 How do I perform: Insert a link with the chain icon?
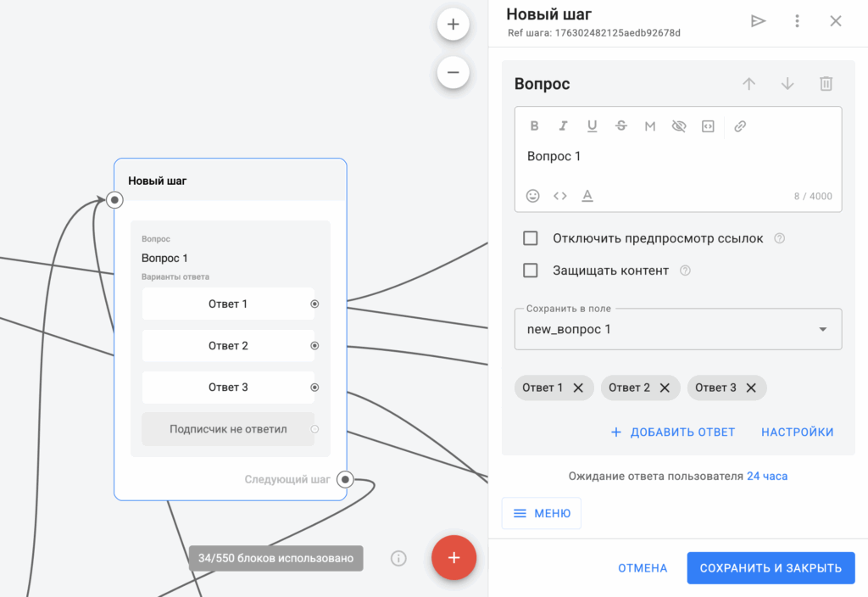(x=740, y=126)
